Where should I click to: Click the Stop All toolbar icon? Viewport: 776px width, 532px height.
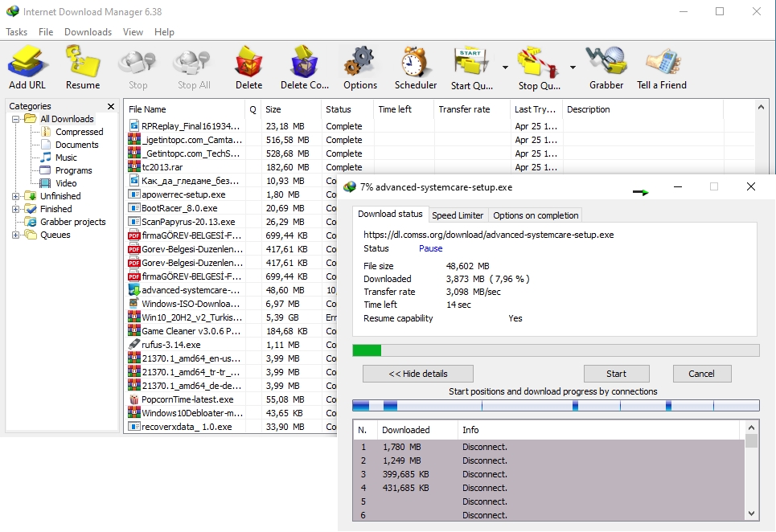coord(194,68)
